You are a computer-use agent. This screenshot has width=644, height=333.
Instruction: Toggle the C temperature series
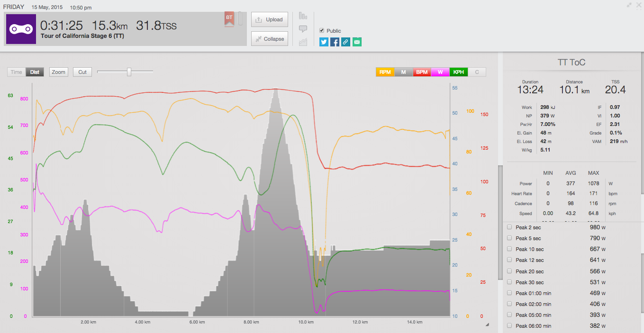point(477,72)
